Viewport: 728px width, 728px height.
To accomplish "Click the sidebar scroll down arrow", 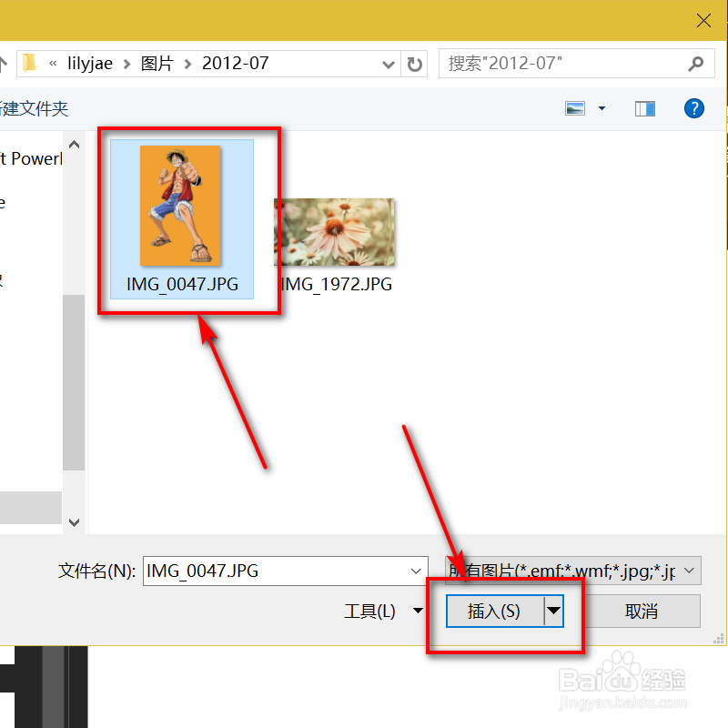I will (x=74, y=522).
